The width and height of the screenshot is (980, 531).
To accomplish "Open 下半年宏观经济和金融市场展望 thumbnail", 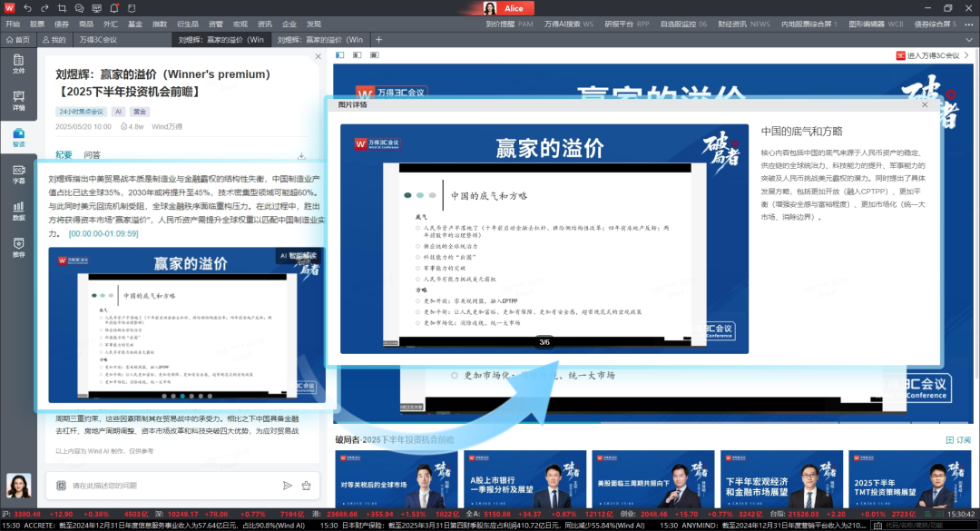I will pyautogui.click(x=782, y=479).
